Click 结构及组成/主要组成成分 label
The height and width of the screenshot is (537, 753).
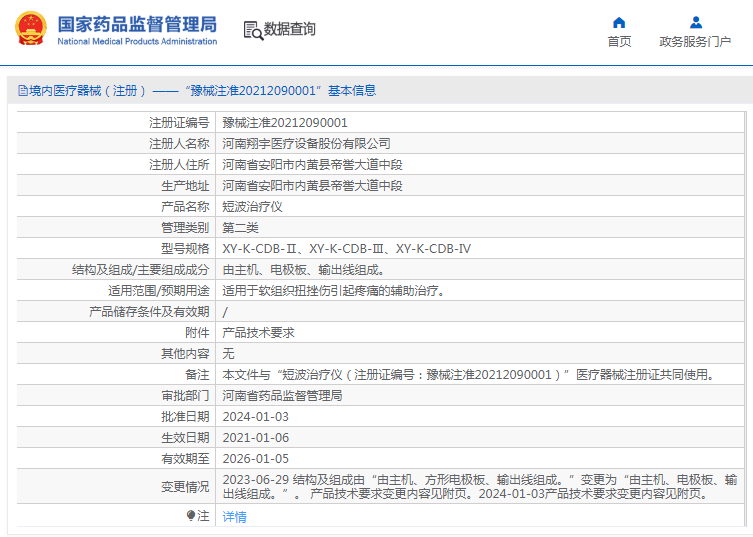pyautogui.click(x=141, y=270)
